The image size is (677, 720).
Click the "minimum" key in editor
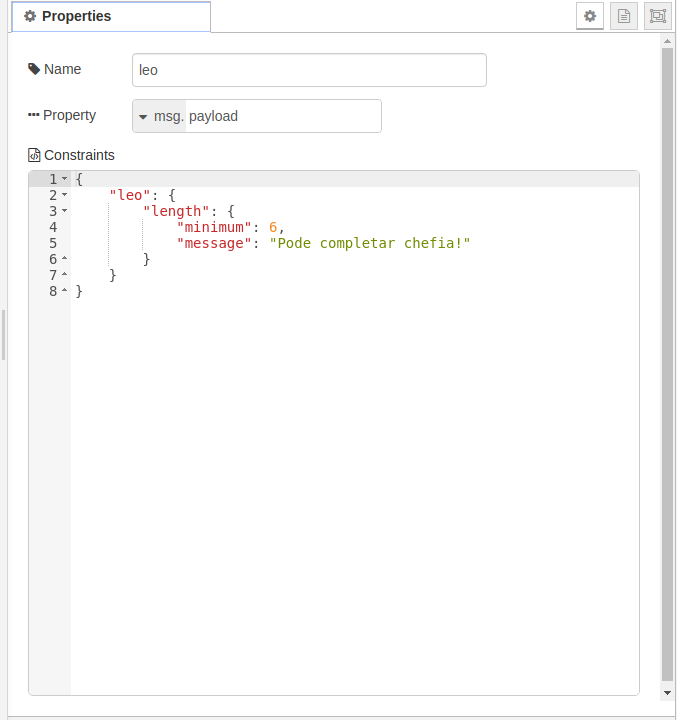(214, 227)
